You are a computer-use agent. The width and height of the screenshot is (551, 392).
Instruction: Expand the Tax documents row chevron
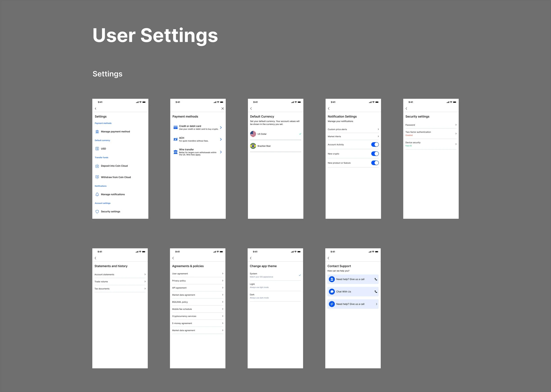point(145,289)
